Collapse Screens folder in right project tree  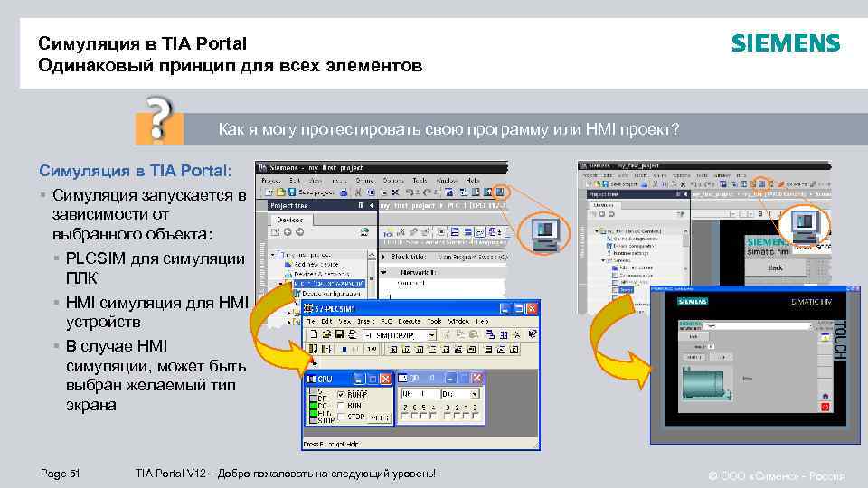coord(603,260)
